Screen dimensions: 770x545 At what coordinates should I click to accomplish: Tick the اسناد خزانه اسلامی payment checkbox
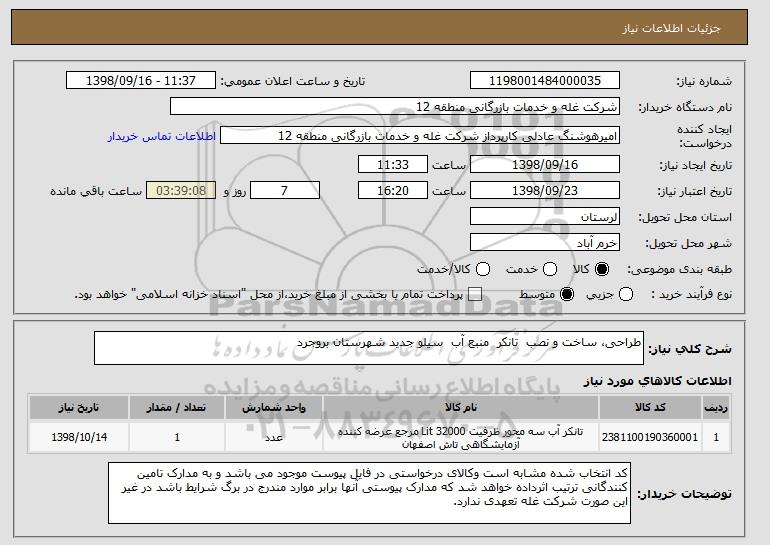point(475,295)
